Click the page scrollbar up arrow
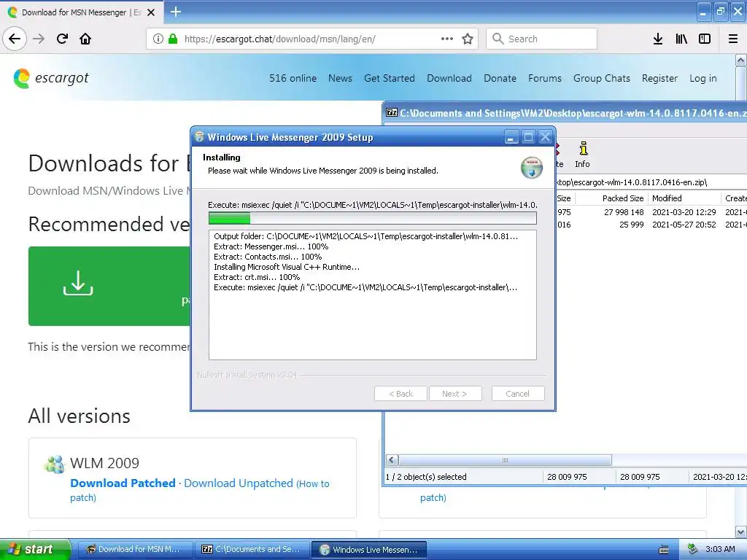This screenshot has height=560, width=747. [x=741, y=60]
